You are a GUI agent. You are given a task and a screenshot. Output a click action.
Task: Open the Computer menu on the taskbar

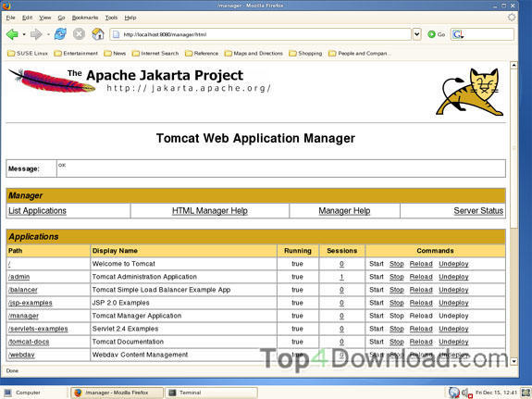23,393
